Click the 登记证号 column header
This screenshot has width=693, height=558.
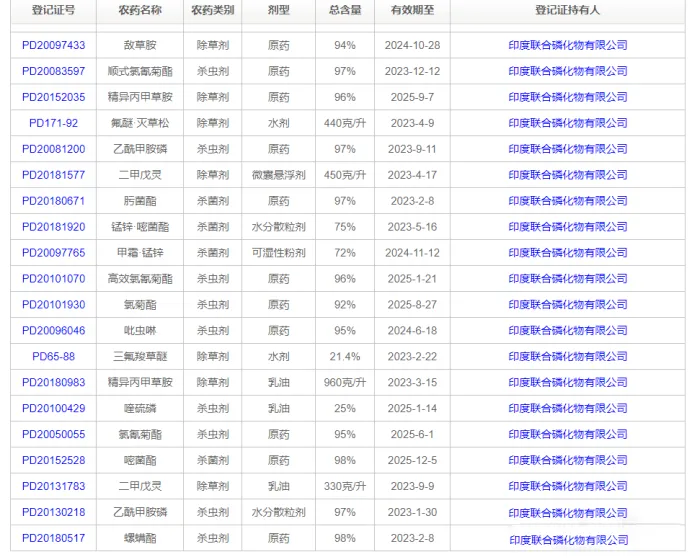tap(53, 10)
